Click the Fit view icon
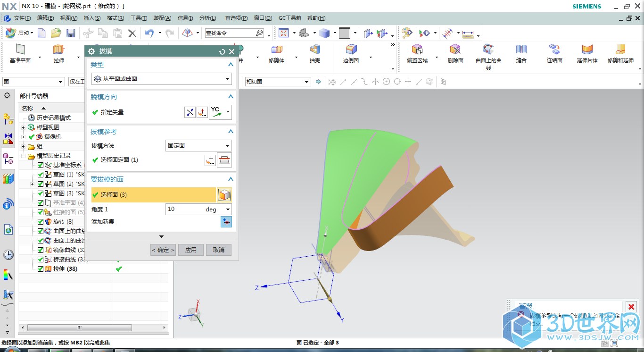 coord(284,33)
